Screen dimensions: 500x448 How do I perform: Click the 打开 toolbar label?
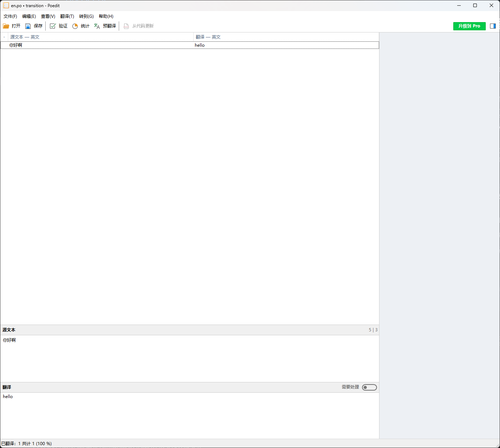tap(16, 26)
